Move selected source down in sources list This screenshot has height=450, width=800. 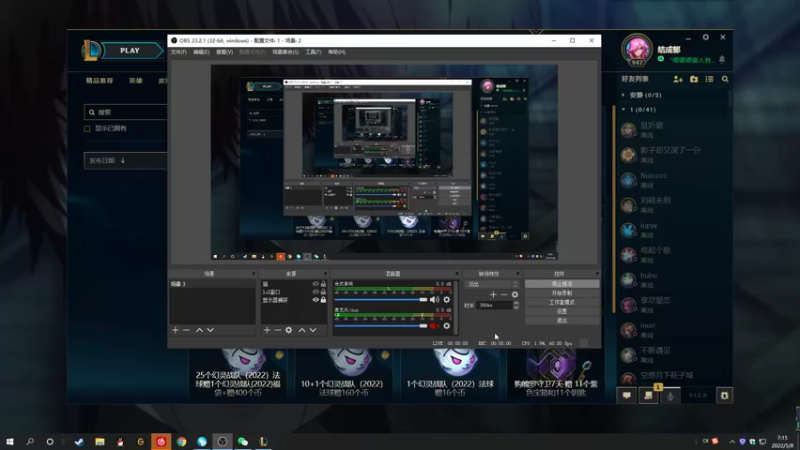coord(313,330)
